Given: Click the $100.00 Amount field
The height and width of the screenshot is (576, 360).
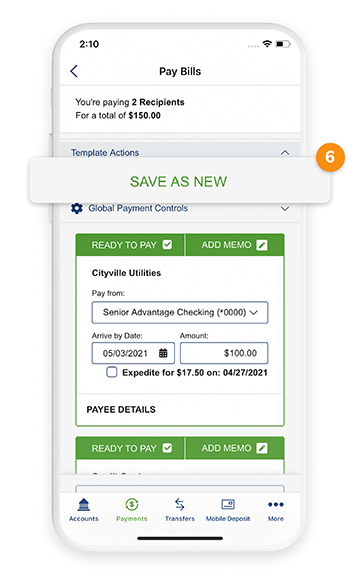Looking at the screenshot, I should [x=224, y=353].
